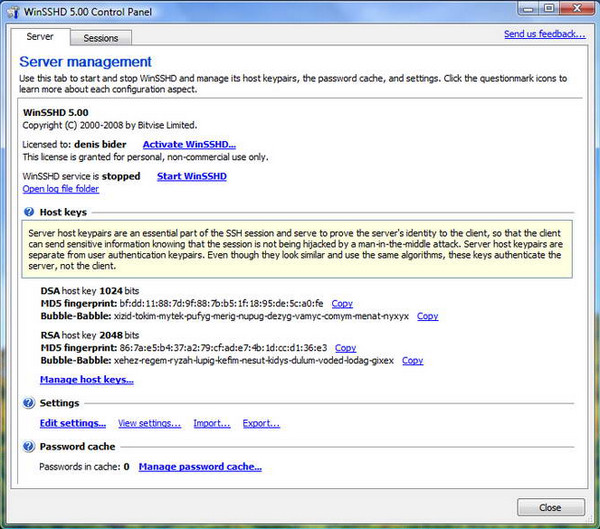Click the Close button at the bottom

551,507
